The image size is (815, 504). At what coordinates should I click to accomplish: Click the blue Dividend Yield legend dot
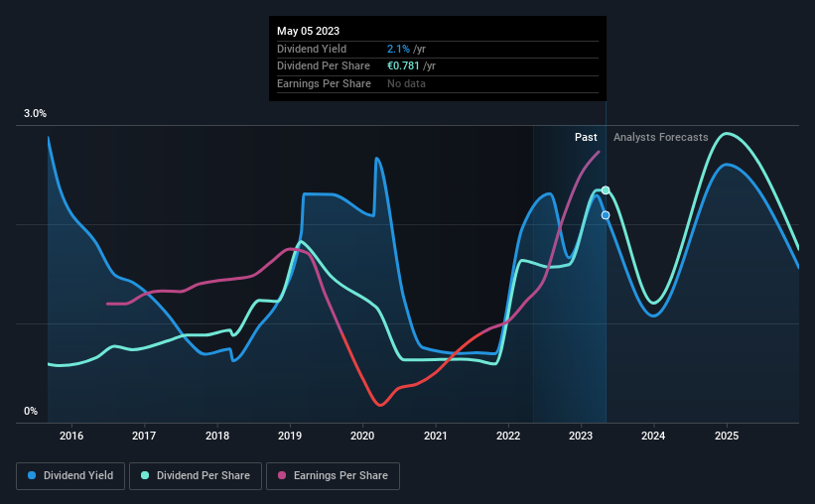pyautogui.click(x=32, y=475)
